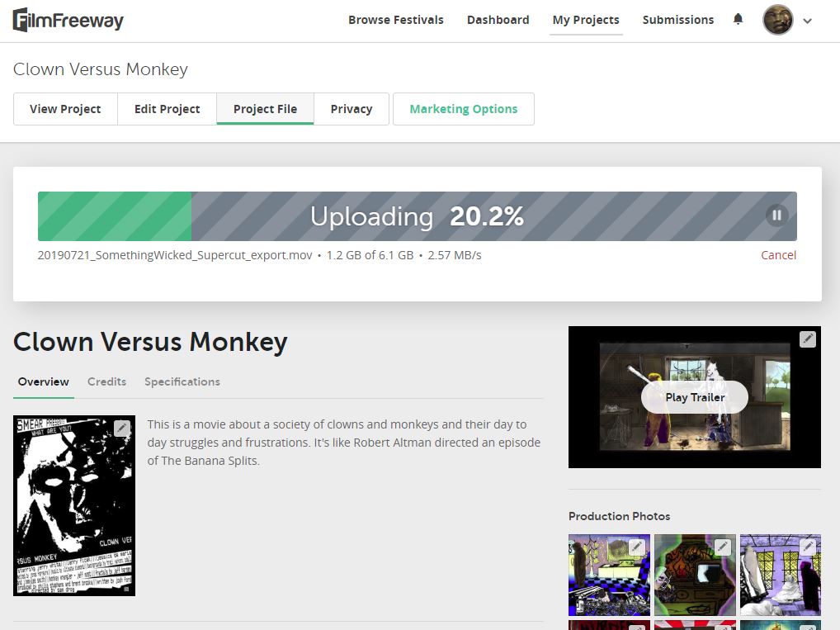
Task: Click the Production Photos heading
Action: click(x=620, y=516)
